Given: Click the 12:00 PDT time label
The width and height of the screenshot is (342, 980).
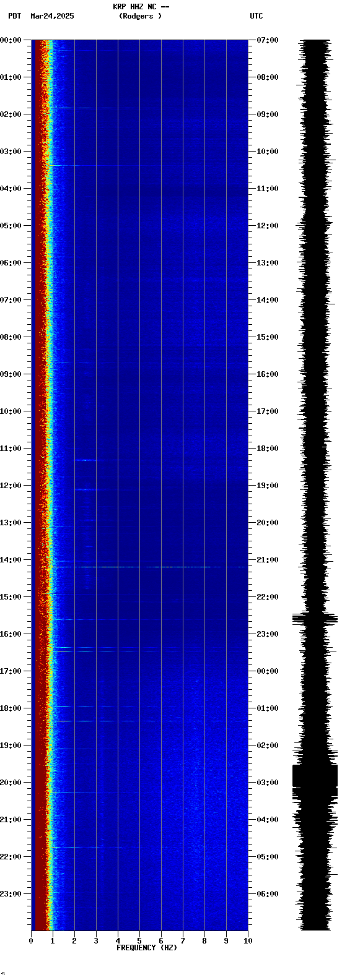Looking at the screenshot, I should pyautogui.click(x=11, y=486).
